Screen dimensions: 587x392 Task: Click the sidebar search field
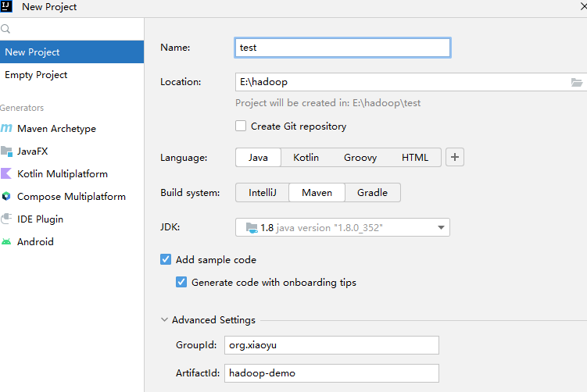click(72, 29)
